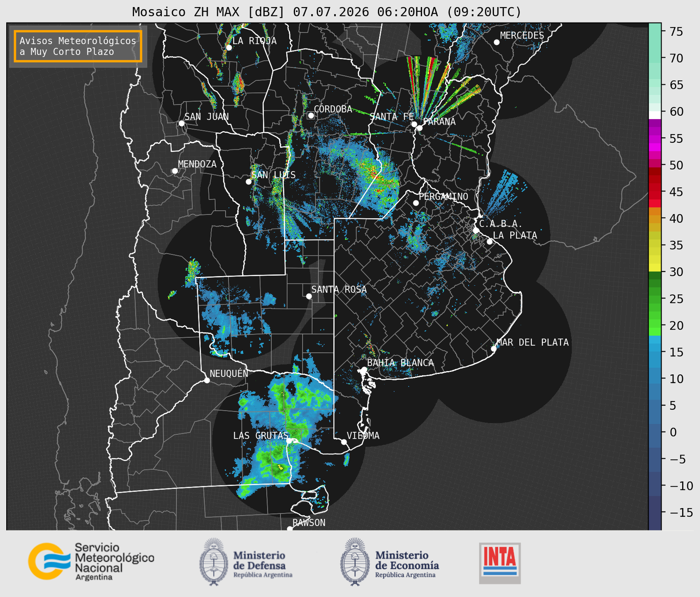This screenshot has height=597, width=700.
Task: Click the Bahía Blanca city marker
Action: pyautogui.click(x=364, y=369)
